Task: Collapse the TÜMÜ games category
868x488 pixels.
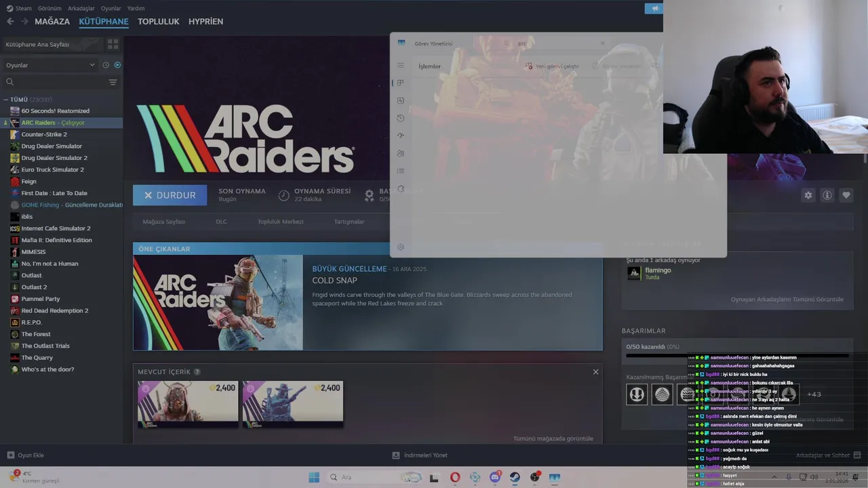Action: (6, 100)
